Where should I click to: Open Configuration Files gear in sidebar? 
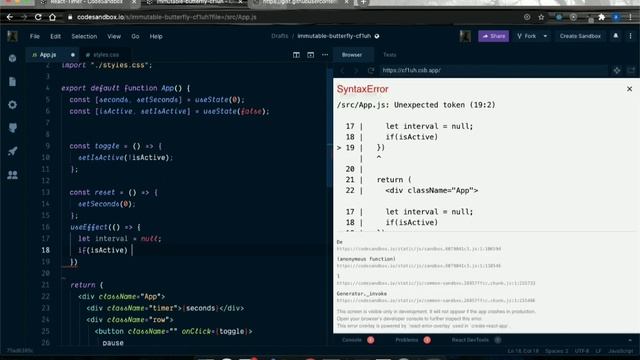12,105
